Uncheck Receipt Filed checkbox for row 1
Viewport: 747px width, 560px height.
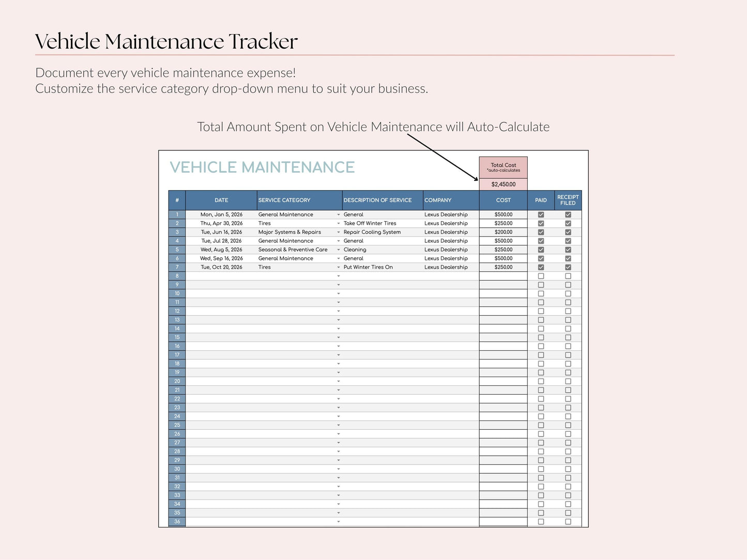click(568, 214)
